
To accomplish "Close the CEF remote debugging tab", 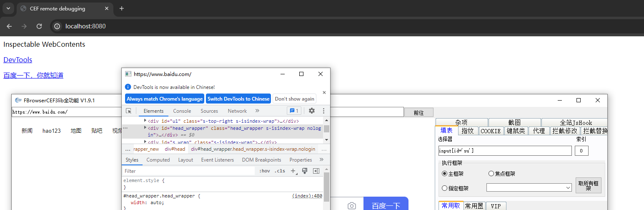I will click(107, 8).
